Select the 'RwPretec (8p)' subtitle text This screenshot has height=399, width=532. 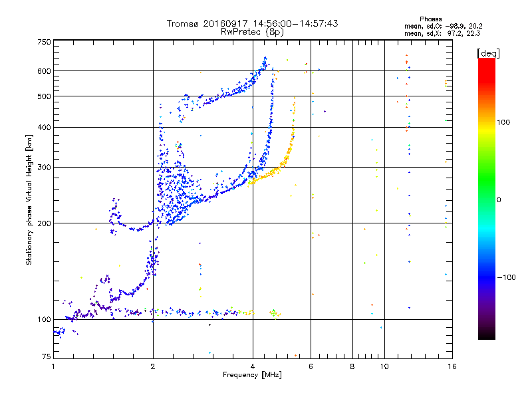tap(252, 32)
